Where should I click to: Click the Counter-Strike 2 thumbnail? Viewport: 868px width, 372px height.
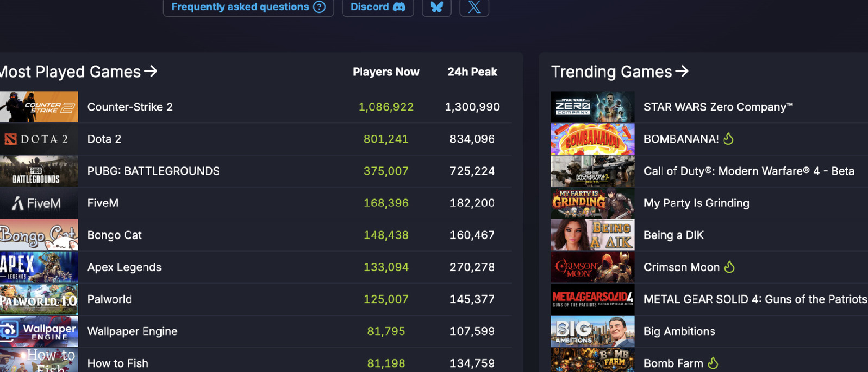[x=39, y=107]
